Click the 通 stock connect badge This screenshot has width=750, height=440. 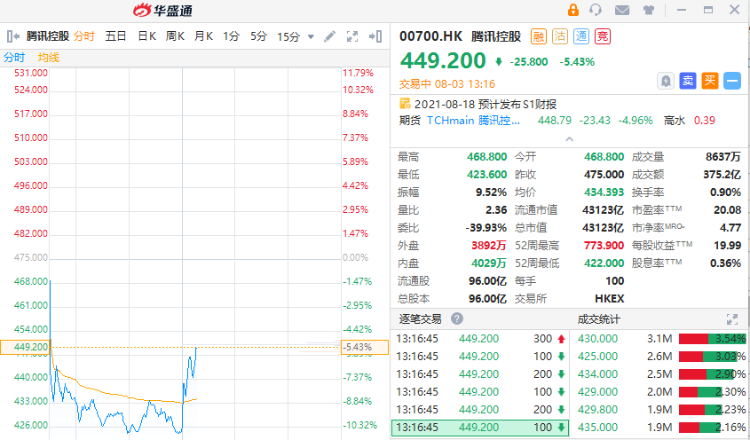[581, 36]
